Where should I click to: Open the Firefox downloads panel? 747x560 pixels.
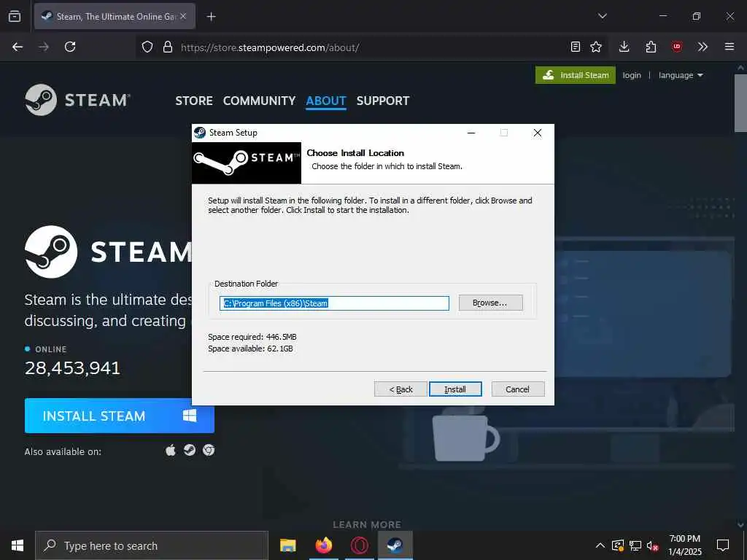pos(624,47)
